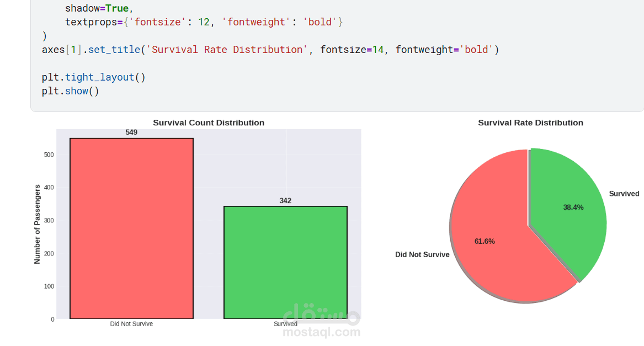Click the textprops code line
The width and height of the screenshot is (644, 346).
204,22
